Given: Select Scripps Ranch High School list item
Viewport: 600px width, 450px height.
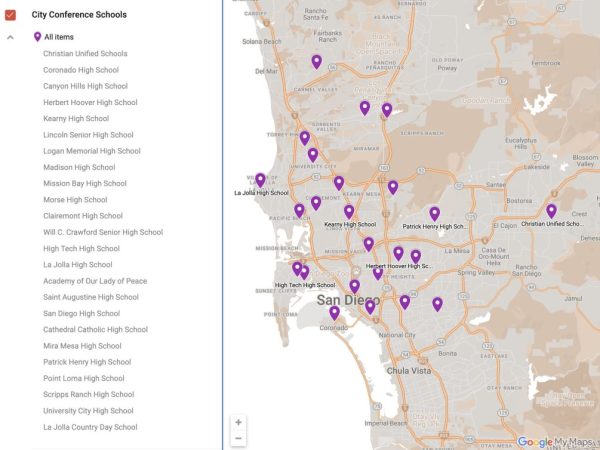Looking at the screenshot, I should point(88,394).
